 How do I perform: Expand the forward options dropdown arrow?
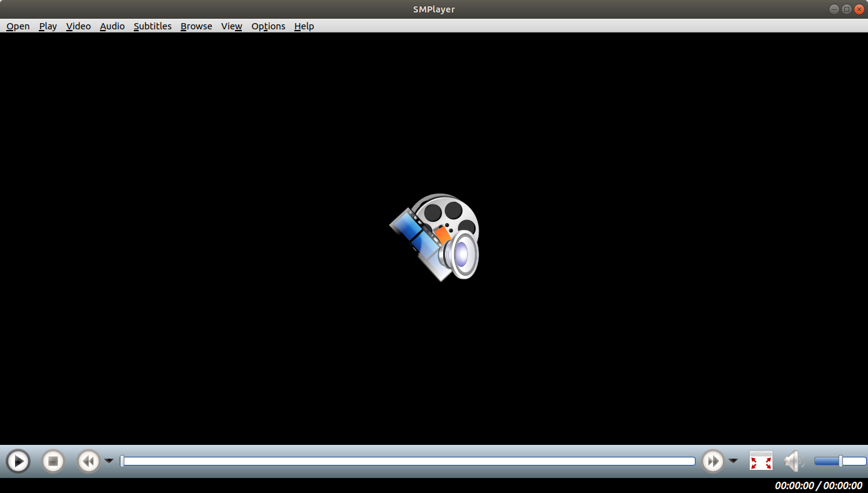tap(733, 461)
